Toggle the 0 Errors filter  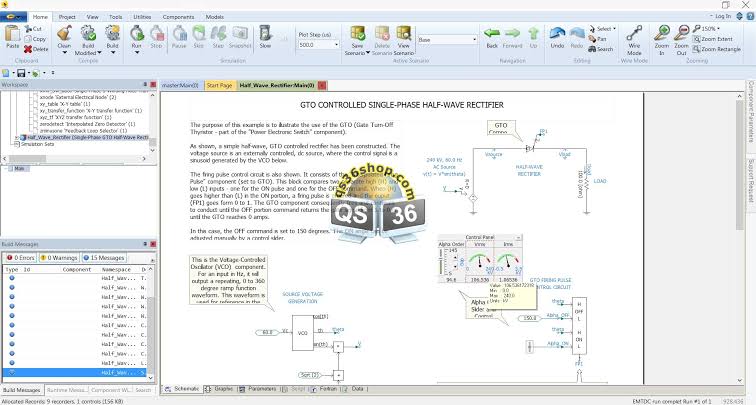pos(21,258)
